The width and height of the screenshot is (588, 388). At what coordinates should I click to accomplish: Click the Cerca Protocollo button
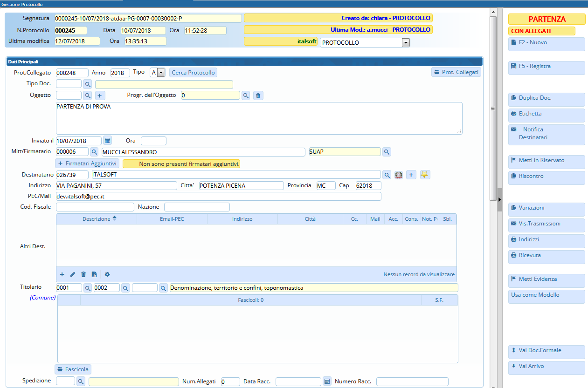click(x=193, y=73)
